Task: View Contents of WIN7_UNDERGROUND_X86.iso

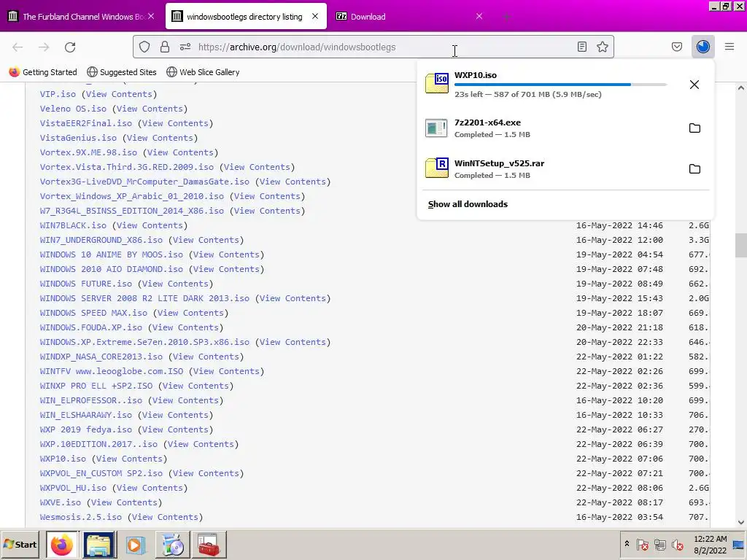Action: tap(206, 240)
